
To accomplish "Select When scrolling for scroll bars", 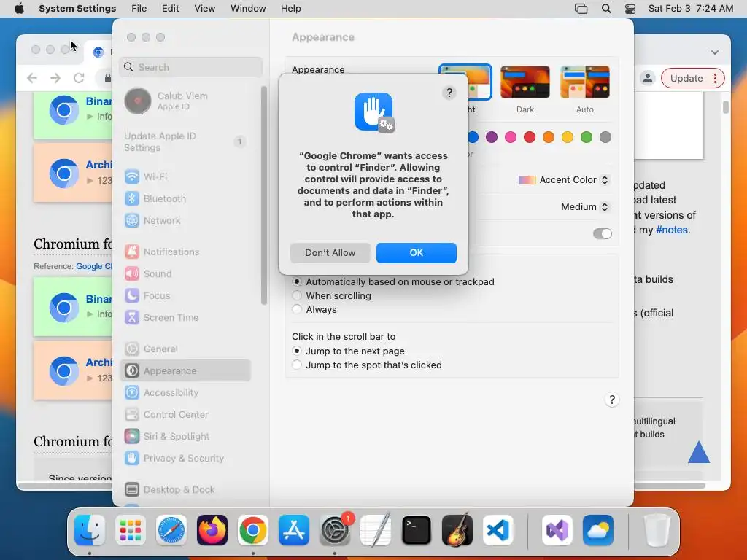I will pos(297,296).
